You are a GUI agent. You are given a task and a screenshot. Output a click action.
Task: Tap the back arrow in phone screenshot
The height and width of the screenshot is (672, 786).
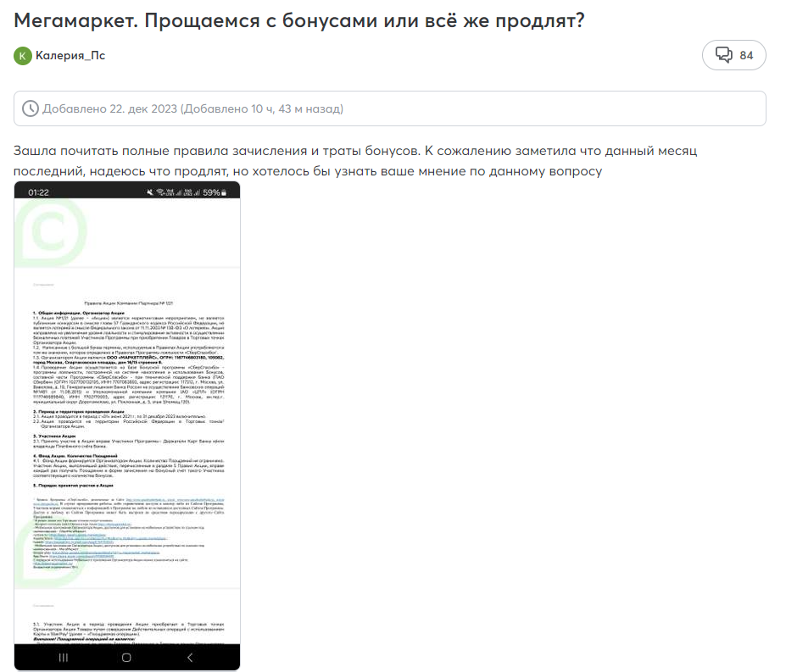coord(189,658)
